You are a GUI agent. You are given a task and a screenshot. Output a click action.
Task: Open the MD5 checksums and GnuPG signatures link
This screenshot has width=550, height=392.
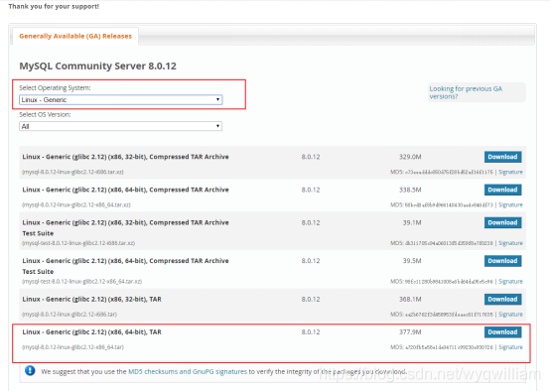pyautogui.click(x=188, y=372)
